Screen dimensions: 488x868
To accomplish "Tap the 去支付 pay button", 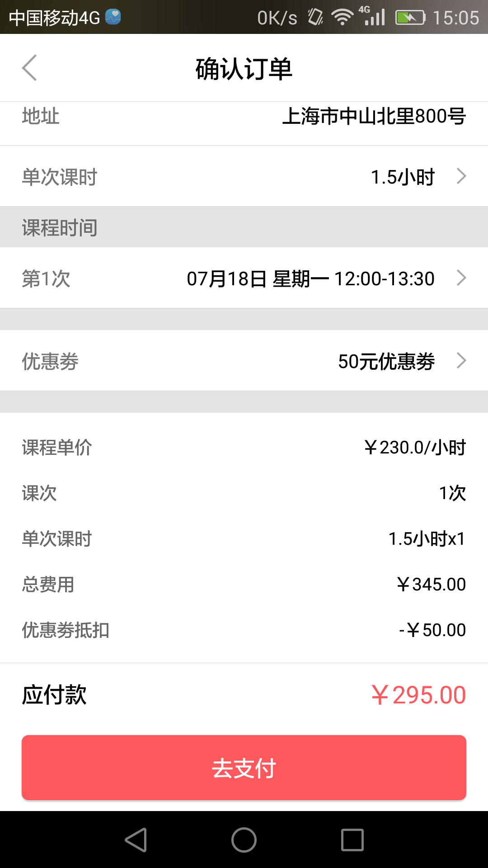I will (244, 768).
